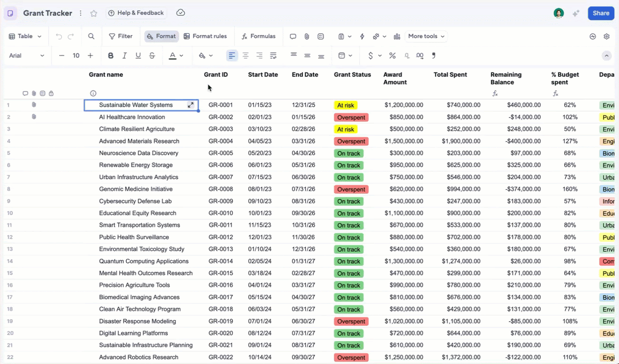Star the Grant Tracker document

[x=93, y=13]
